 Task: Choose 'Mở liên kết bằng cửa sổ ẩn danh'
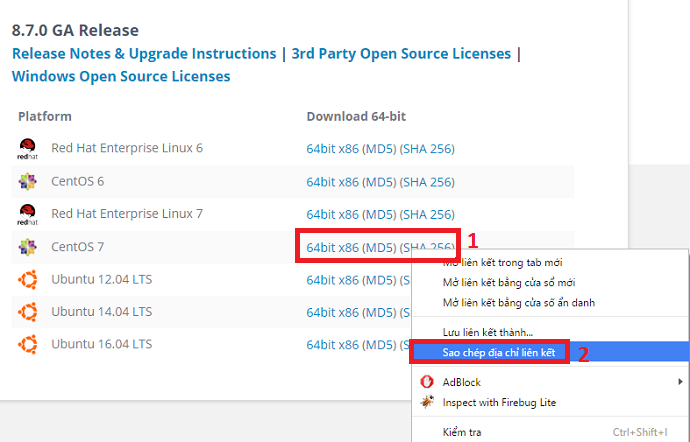point(550,303)
